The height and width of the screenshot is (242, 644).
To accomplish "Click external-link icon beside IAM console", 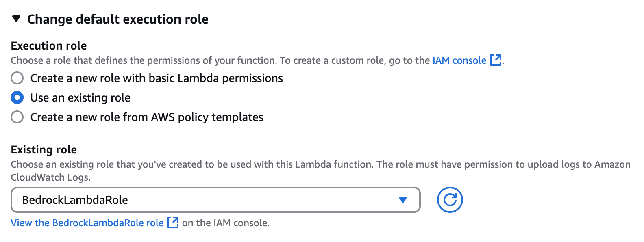I will 496,60.
